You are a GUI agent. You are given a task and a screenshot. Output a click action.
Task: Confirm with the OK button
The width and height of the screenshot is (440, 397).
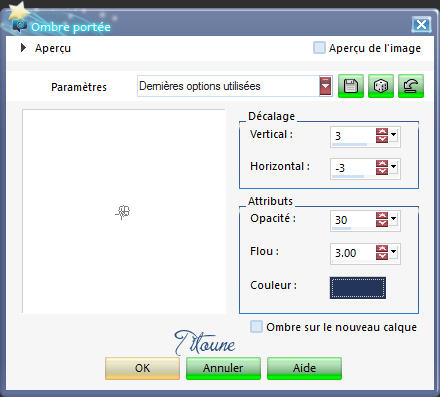142,368
